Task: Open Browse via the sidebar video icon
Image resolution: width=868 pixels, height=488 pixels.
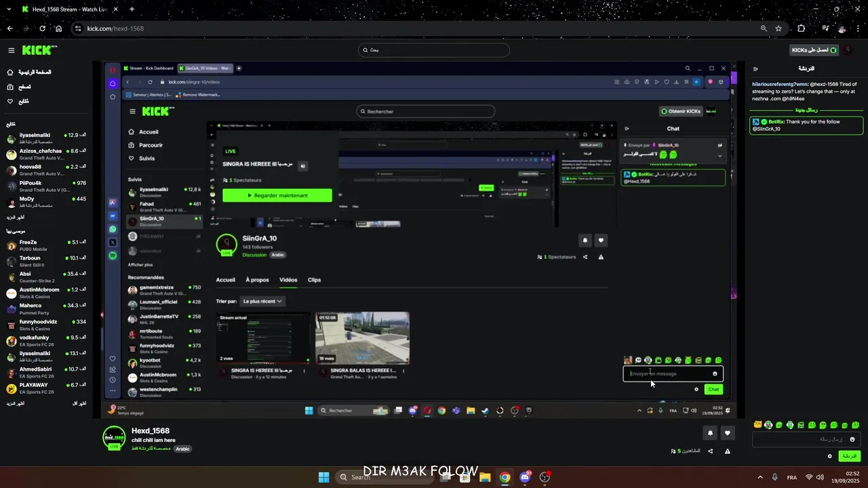Action: click(x=10, y=87)
